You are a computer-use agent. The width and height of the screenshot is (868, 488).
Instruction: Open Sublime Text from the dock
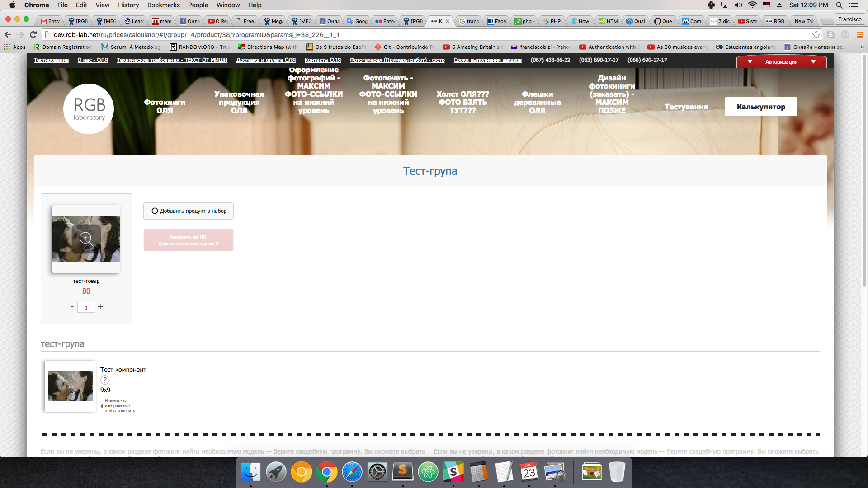click(x=402, y=472)
